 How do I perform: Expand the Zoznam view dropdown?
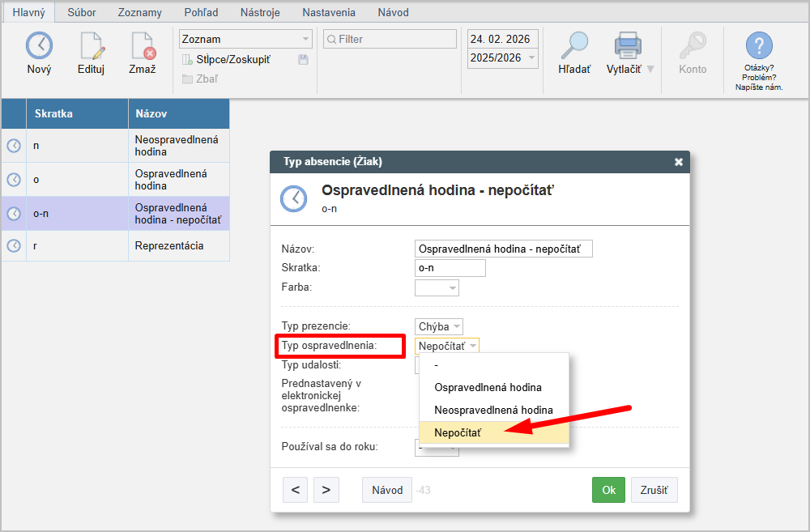tap(245, 39)
